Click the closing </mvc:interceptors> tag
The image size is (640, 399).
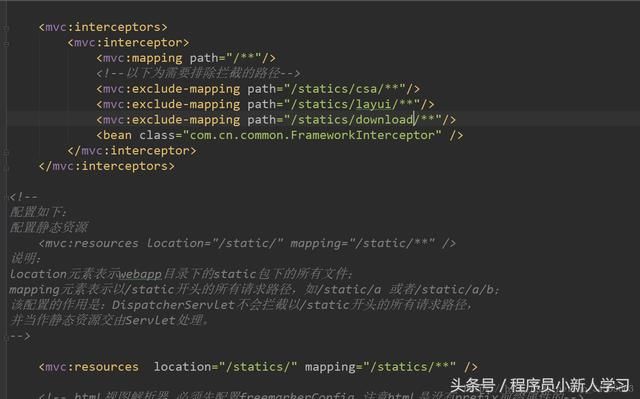107,166
